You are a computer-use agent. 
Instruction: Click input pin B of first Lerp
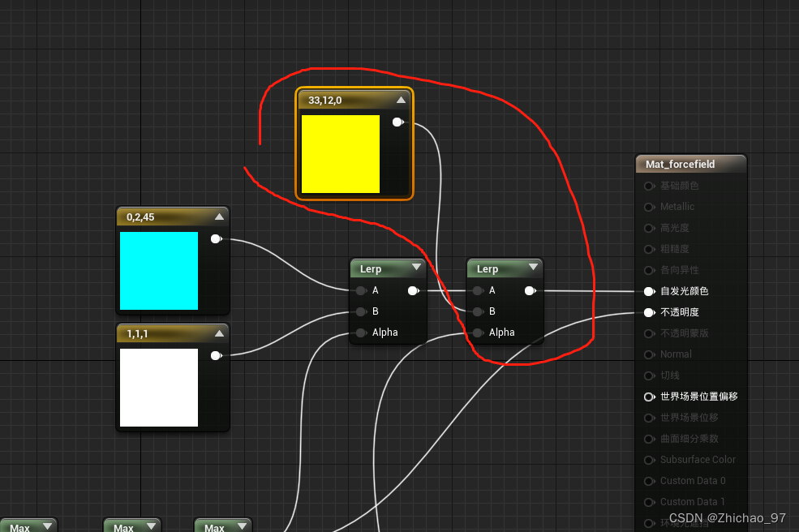pyautogui.click(x=361, y=311)
